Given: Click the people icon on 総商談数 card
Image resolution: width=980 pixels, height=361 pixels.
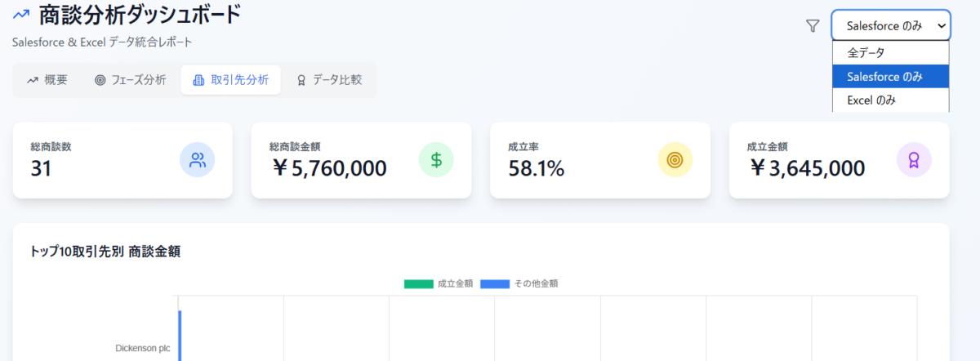Looking at the screenshot, I should (197, 160).
